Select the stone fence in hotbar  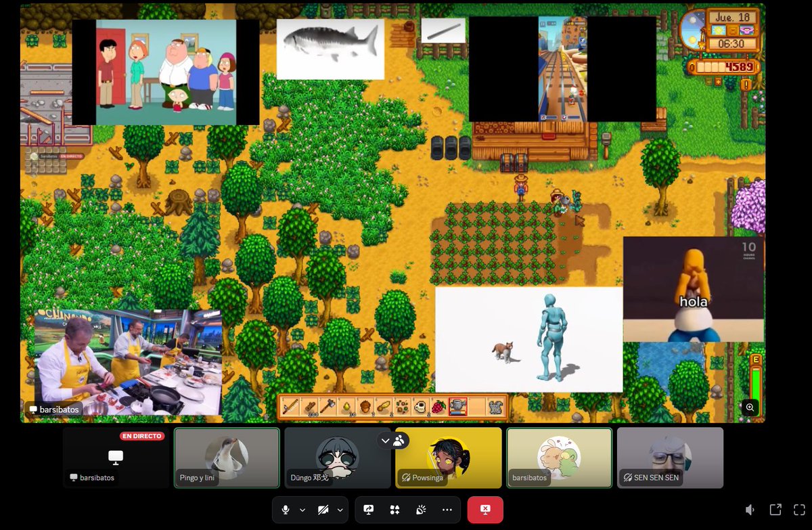pos(496,406)
